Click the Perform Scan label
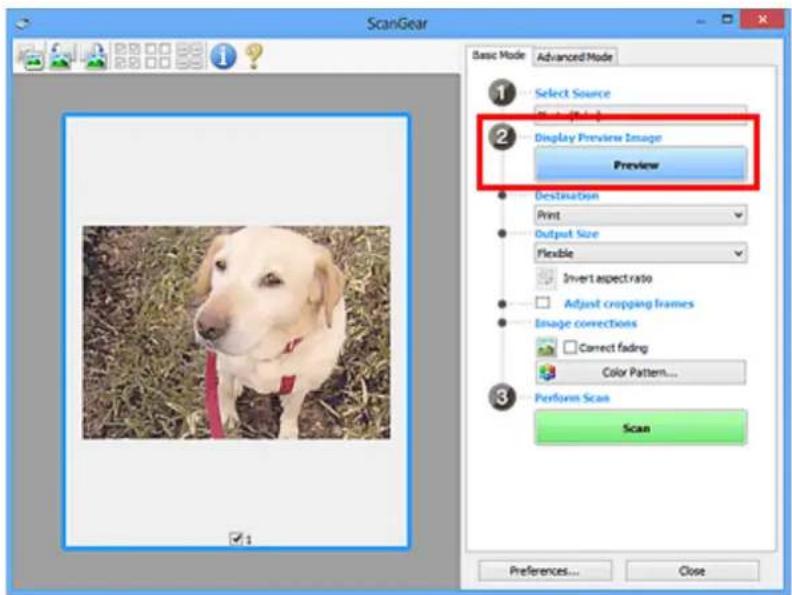 572,398
